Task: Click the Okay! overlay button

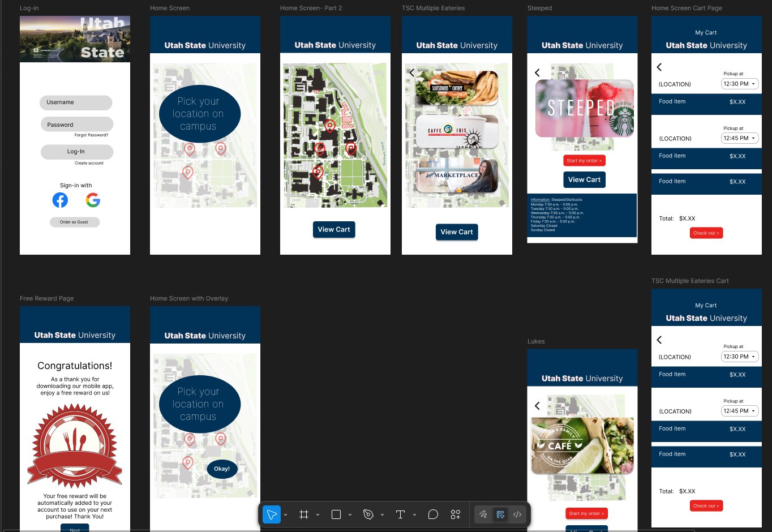Action: click(222, 469)
